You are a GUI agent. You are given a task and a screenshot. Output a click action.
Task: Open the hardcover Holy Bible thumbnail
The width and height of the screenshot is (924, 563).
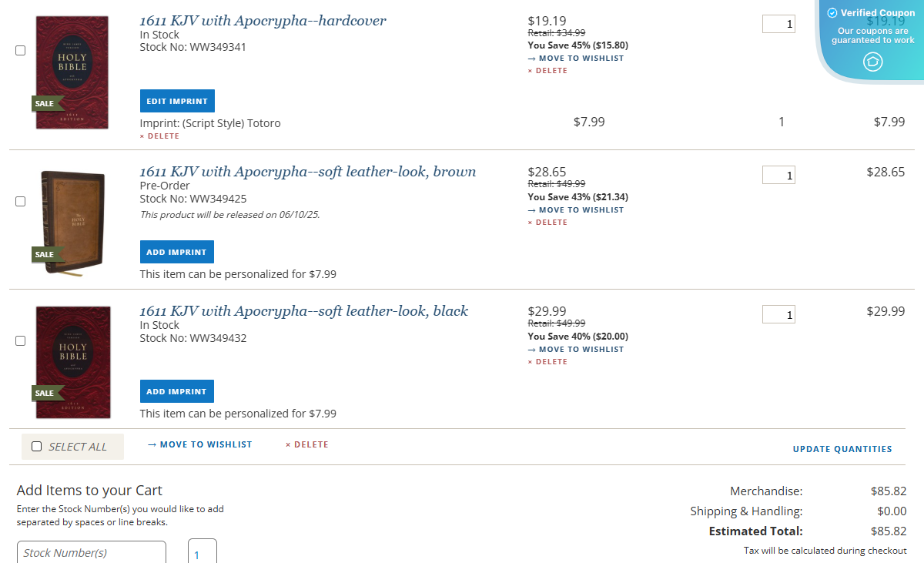[x=72, y=72]
